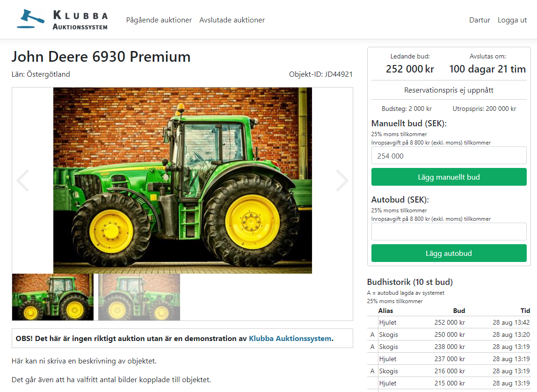The width and height of the screenshot is (537, 392).
Task: Select the Skogis 250 000 kr bid row
Action: pyautogui.click(x=449, y=334)
